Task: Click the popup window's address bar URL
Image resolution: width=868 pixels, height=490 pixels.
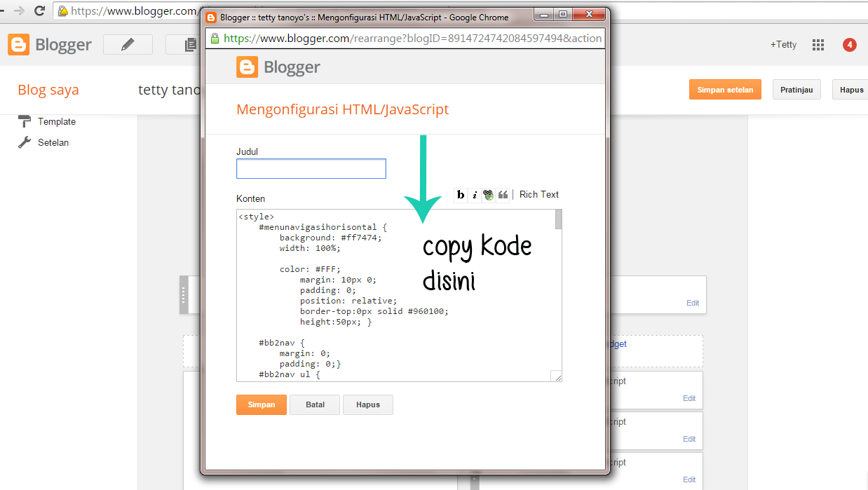Action: tap(412, 38)
